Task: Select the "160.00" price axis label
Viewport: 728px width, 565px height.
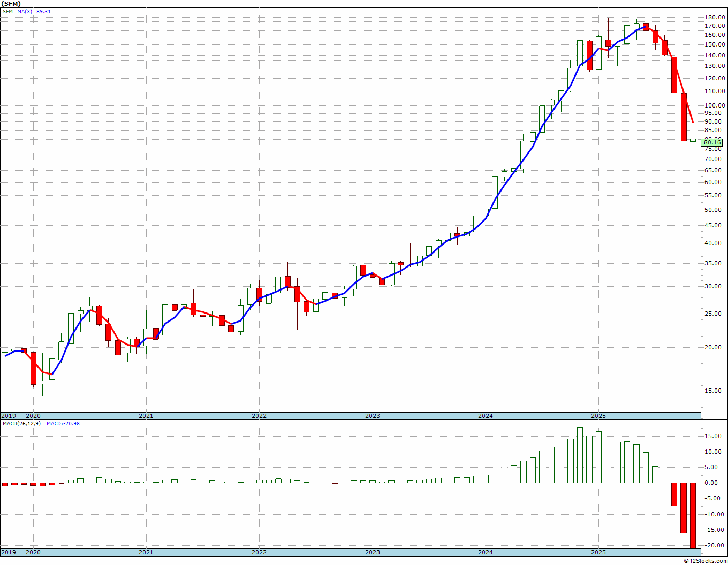Action: click(x=715, y=35)
